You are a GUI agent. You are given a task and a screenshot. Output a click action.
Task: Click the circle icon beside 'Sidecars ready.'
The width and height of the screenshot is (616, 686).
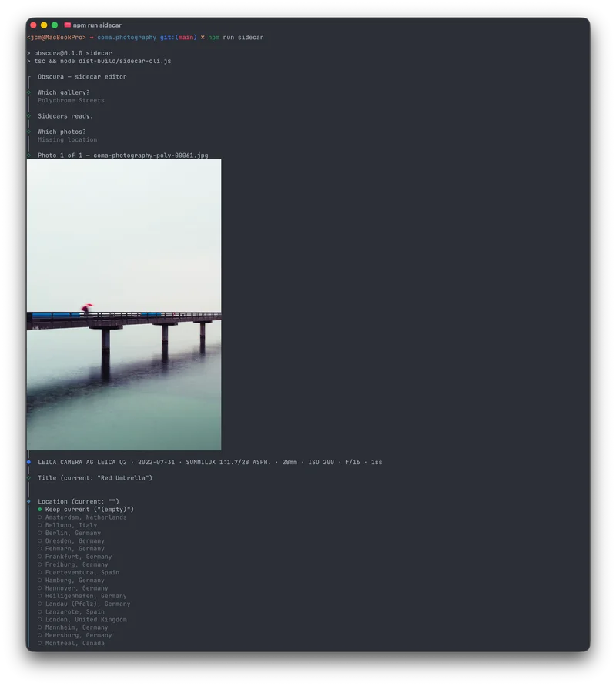click(x=30, y=115)
